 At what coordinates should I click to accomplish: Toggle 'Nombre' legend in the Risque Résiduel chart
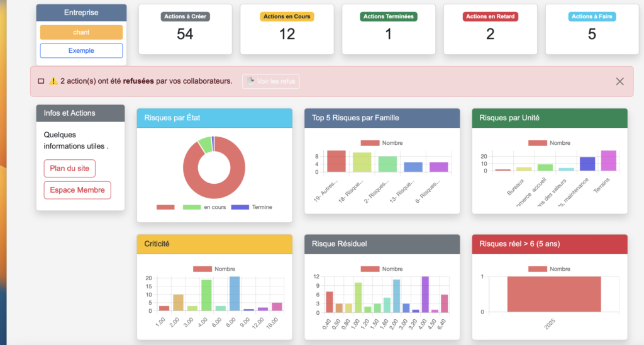382,269
